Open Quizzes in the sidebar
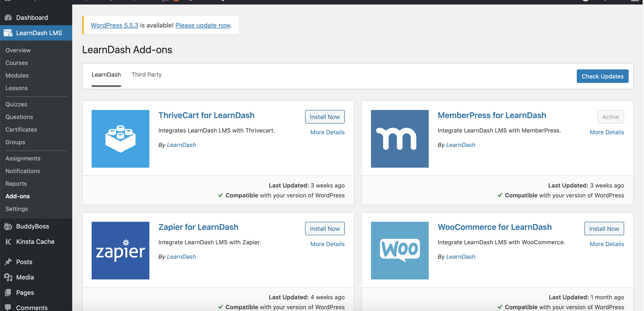 point(16,104)
